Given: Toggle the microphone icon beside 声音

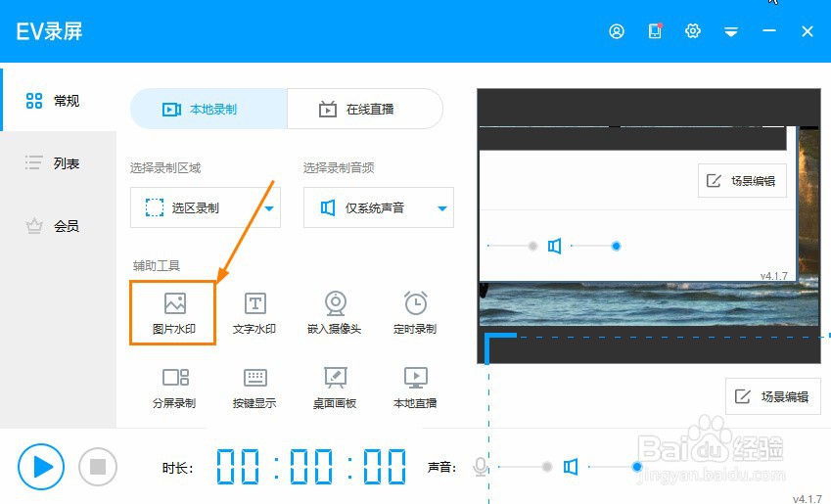Looking at the screenshot, I should pyautogui.click(x=481, y=467).
